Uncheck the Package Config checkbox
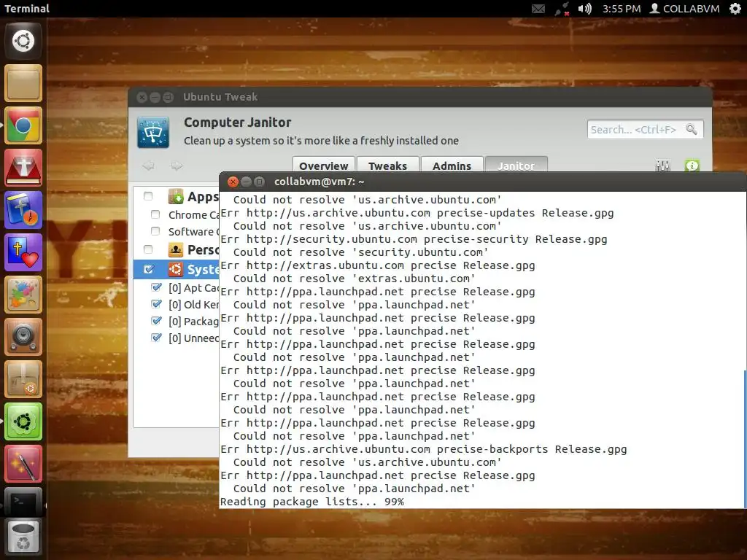This screenshot has width=747, height=560. 156,321
